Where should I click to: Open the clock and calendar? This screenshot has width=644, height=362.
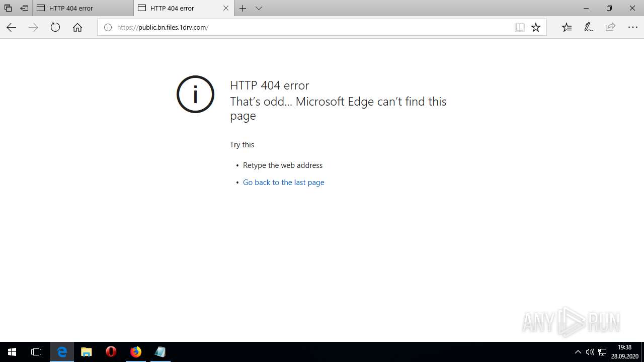[x=624, y=352]
